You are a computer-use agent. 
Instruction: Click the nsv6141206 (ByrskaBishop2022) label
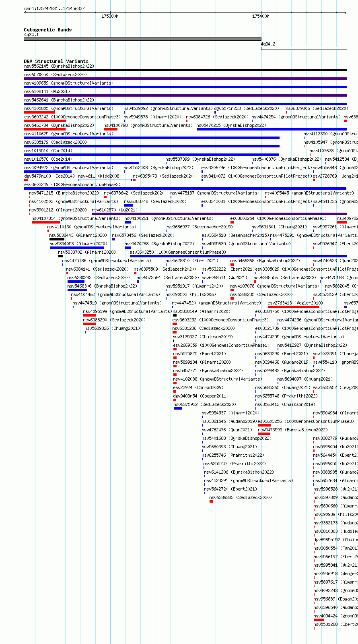click(x=239, y=472)
